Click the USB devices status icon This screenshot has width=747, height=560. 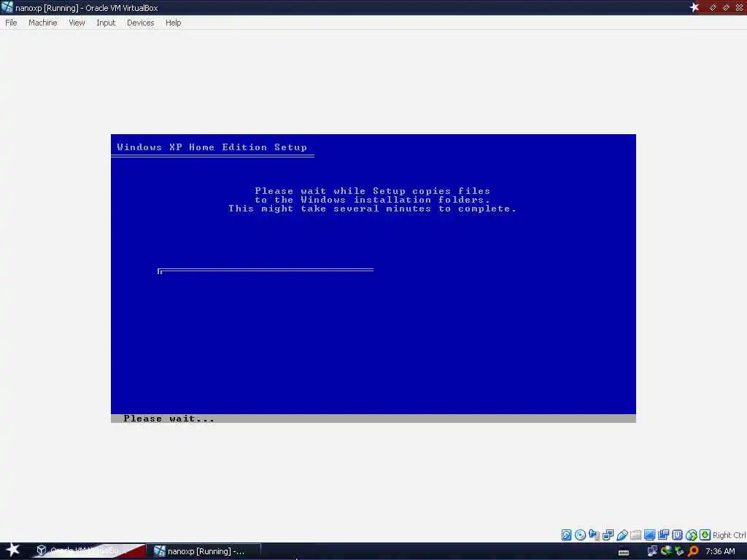point(622,534)
